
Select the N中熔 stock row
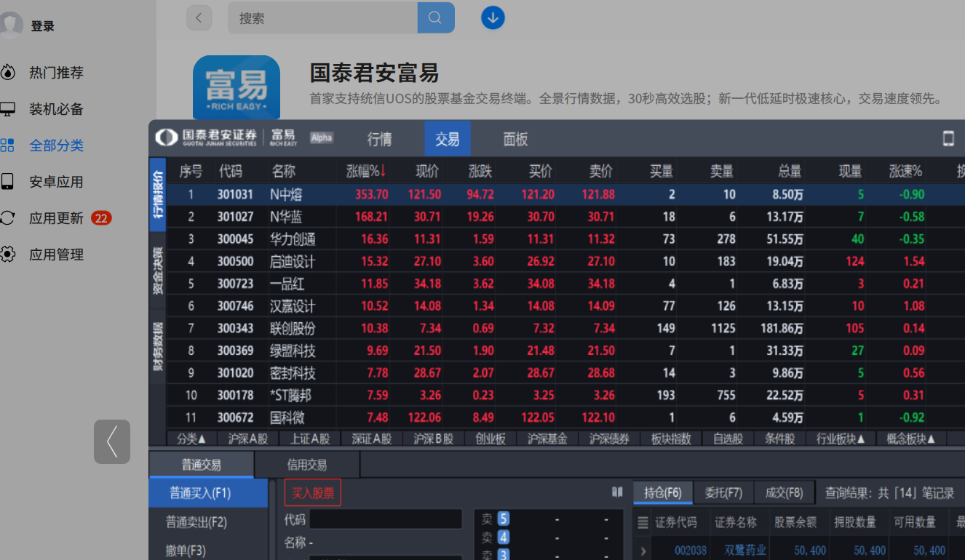coord(565,194)
